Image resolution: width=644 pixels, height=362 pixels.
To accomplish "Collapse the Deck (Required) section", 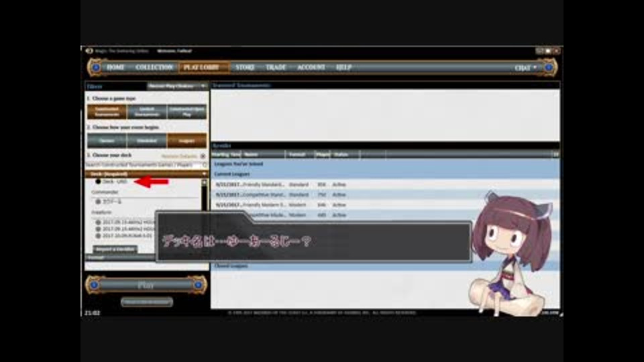I will [204, 174].
